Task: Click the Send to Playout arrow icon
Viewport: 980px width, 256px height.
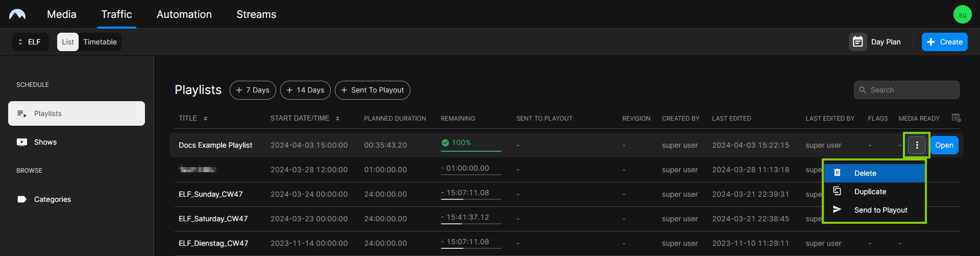Action: 837,210
